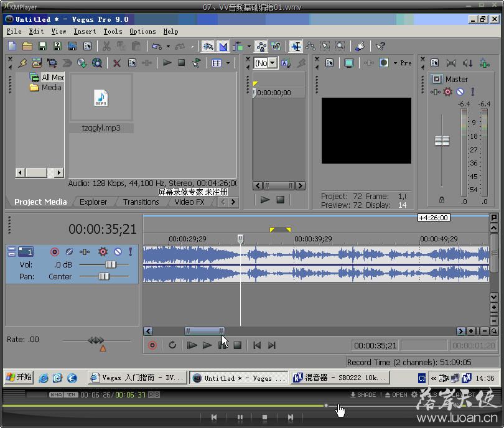Arm track 1 for recording

pos(55,251)
